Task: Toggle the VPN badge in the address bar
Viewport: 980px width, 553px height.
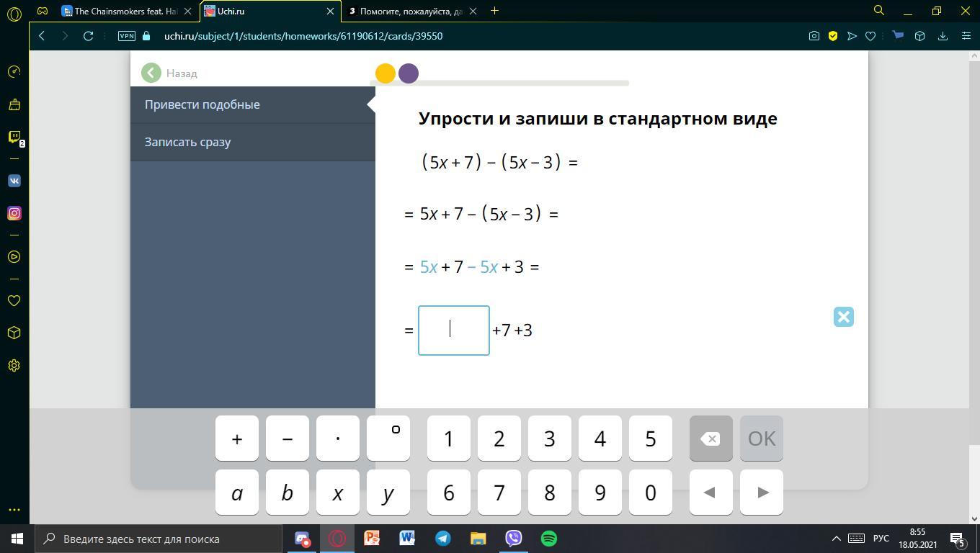Action: [127, 36]
